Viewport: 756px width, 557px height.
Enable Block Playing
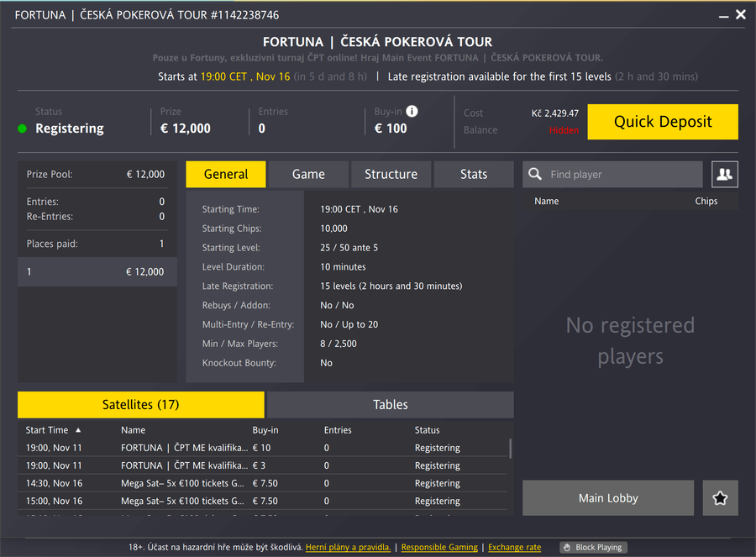[593, 547]
